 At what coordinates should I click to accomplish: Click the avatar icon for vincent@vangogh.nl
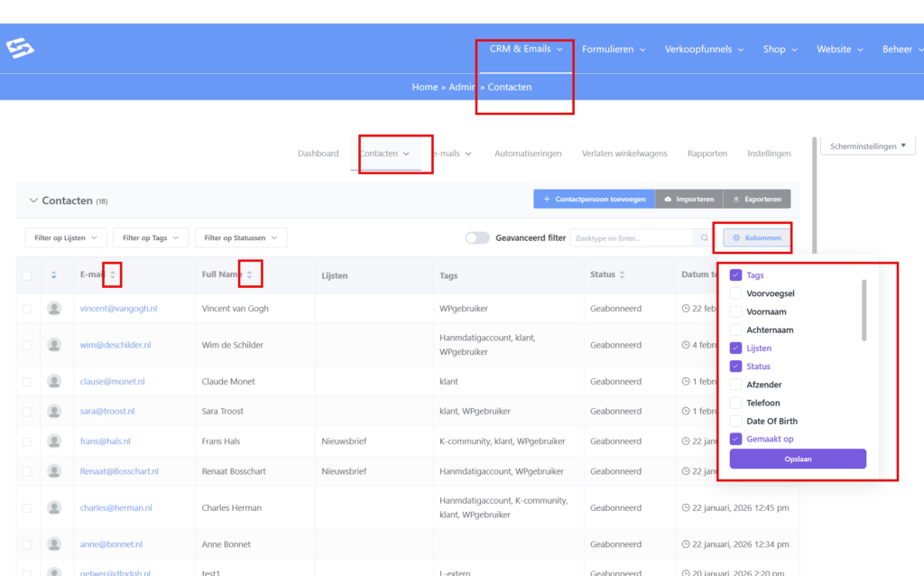55,309
